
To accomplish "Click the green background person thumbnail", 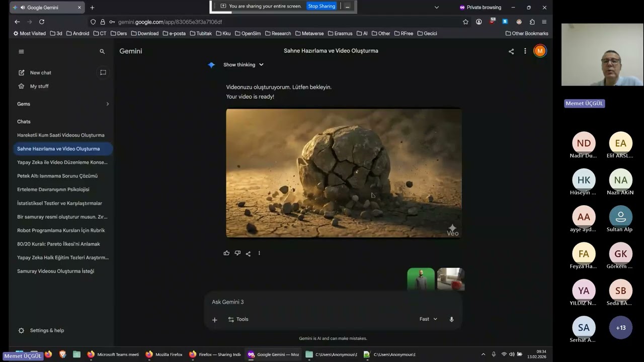I will pyautogui.click(x=421, y=279).
